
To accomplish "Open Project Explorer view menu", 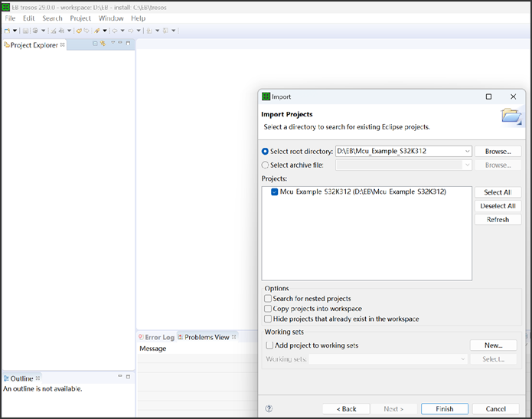I will pyautogui.click(x=113, y=44).
